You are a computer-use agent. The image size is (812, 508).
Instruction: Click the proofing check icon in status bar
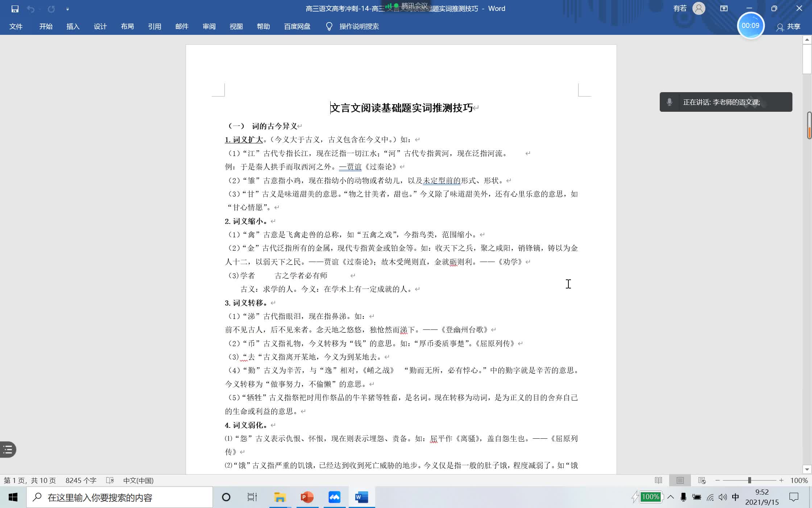point(110,480)
